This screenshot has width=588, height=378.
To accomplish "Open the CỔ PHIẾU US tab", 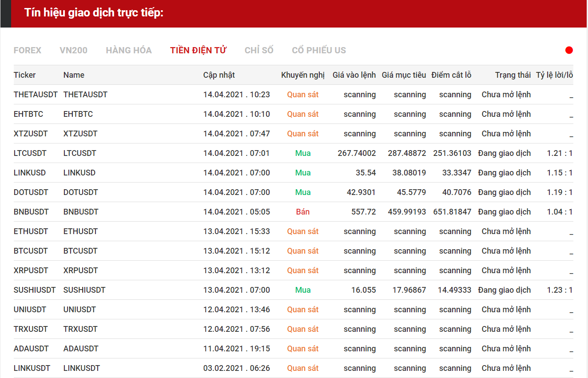I will [319, 50].
